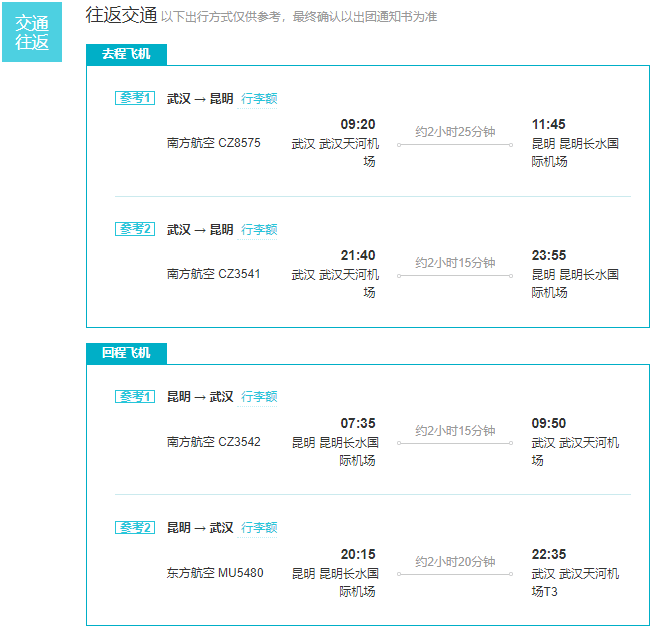Click flight 南方航空 CZ3541
The width and height of the screenshot is (652, 628).
[214, 274]
